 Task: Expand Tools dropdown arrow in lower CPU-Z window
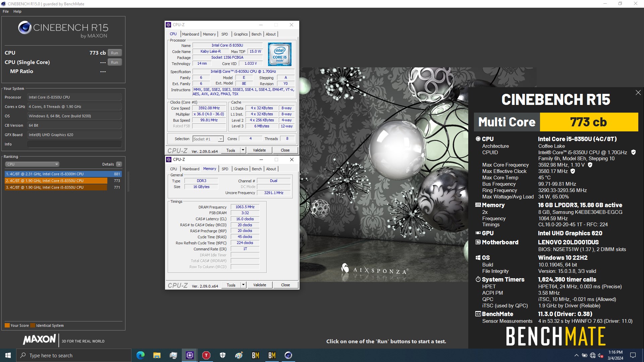(x=244, y=285)
